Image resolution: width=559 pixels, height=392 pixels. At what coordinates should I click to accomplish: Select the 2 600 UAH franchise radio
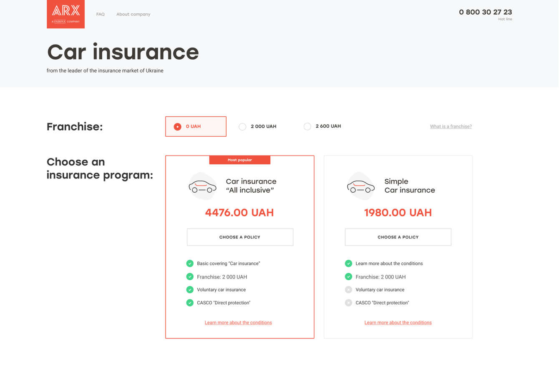click(307, 126)
